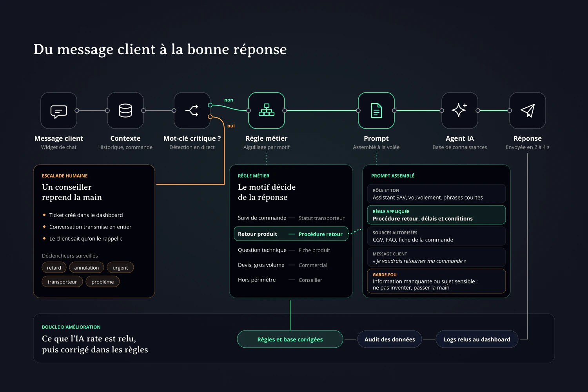Screen dimensions: 588x392
Task: Click the 'Fiche produit' label
Action: pos(314,250)
